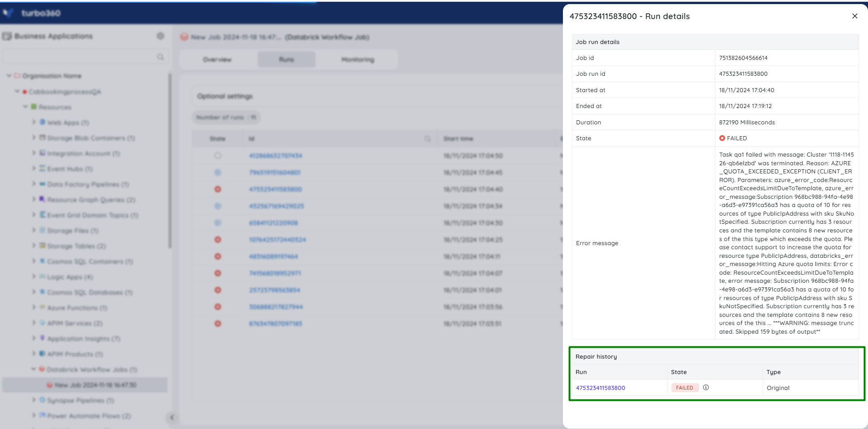Collapse the sidebar with the arrow button

(x=172, y=418)
